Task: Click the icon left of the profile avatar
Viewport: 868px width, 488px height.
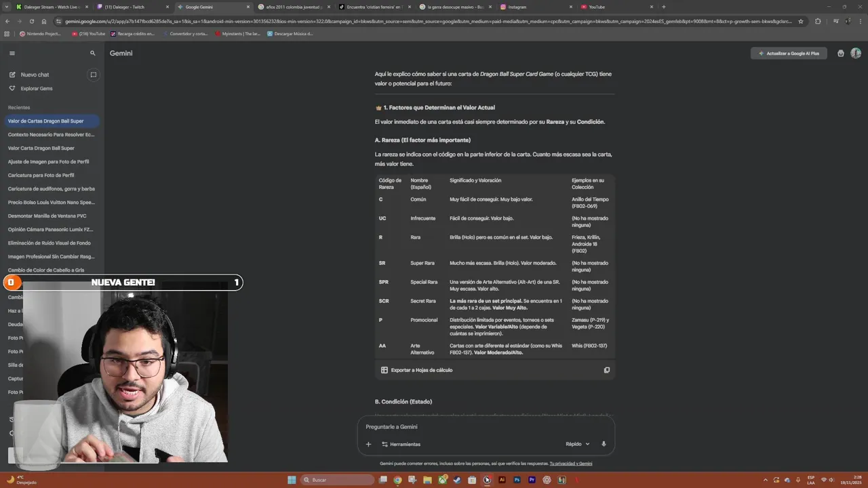Action: click(x=841, y=53)
